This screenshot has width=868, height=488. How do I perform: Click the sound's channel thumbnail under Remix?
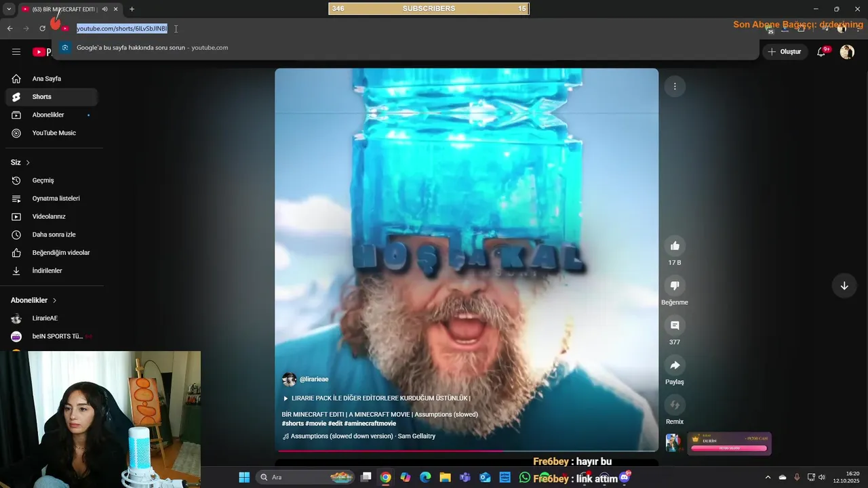[x=673, y=443]
